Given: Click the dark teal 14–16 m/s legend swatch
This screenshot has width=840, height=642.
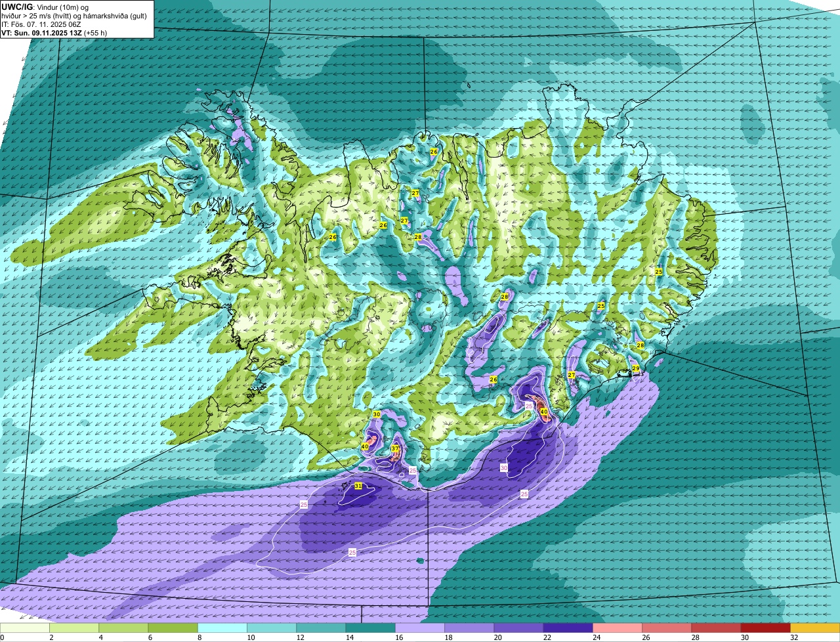Looking at the screenshot, I should pyautogui.click(x=370, y=628).
